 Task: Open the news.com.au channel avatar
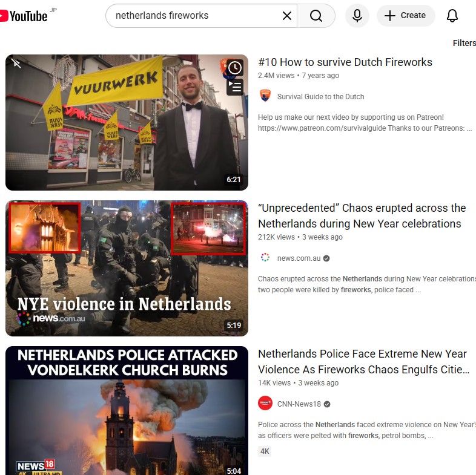pyautogui.click(x=265, y=258)
